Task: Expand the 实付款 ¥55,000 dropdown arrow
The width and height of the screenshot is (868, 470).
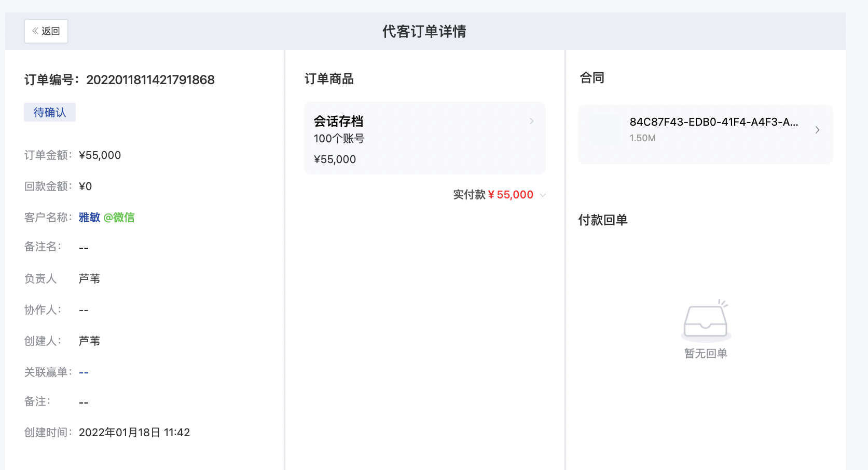Action: click(x=543, y=195)
